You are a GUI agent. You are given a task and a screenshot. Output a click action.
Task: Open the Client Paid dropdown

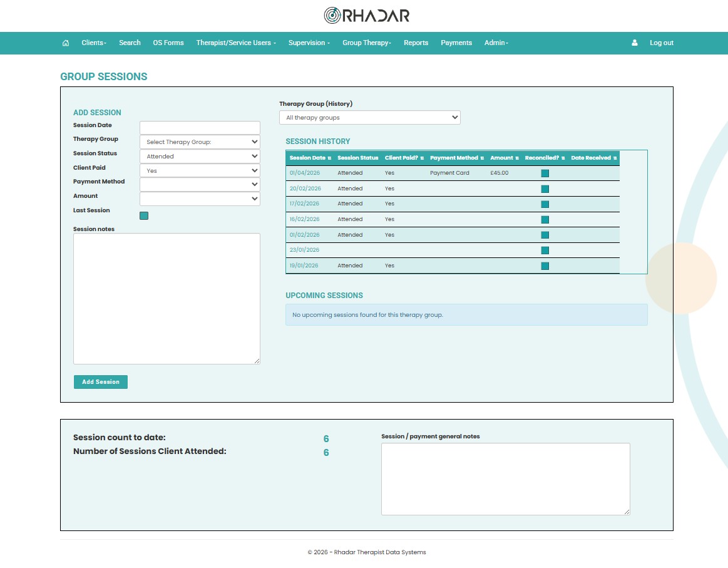tap(200, 170)
